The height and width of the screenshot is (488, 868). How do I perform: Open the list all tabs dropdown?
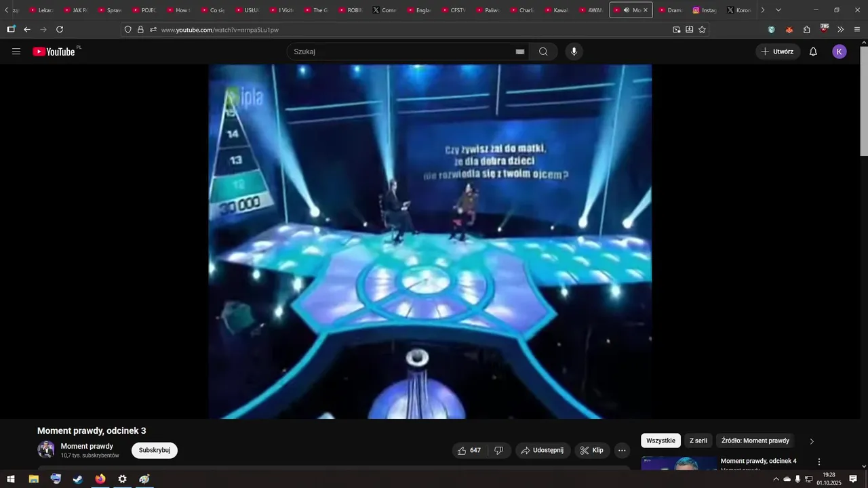[x=778, y=10]
